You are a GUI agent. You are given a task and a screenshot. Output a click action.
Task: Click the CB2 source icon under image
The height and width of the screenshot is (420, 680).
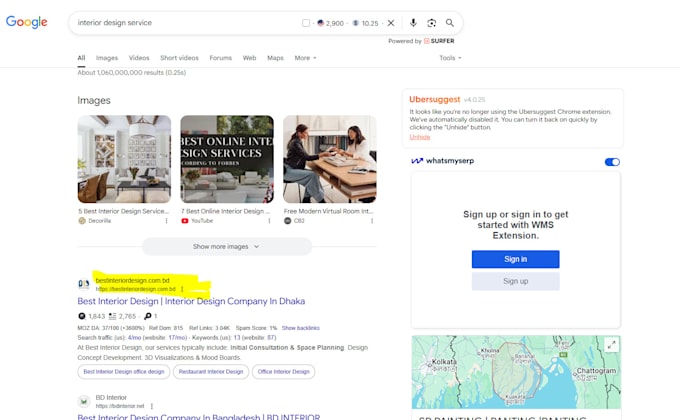click(288, 221)
